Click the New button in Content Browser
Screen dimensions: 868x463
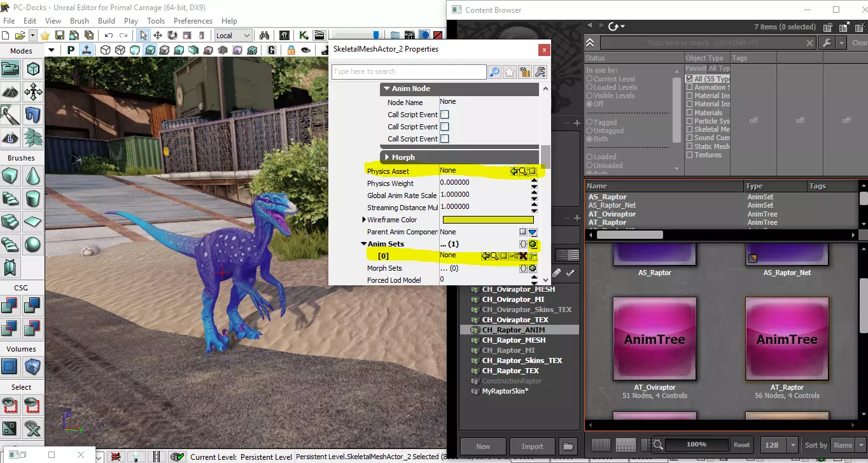click(483, 446)
